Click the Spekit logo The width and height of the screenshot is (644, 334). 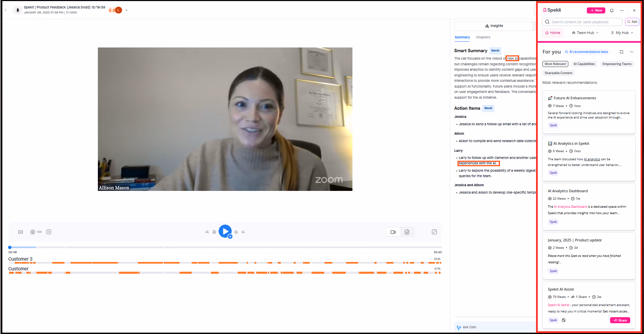552,10
